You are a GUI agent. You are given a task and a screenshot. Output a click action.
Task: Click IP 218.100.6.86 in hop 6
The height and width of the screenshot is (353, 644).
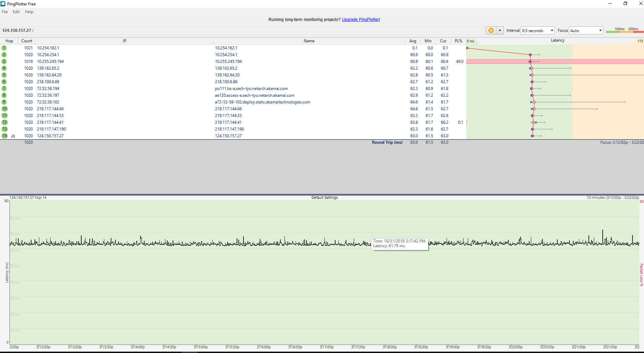pyautogui.click(x=48, y=82)
